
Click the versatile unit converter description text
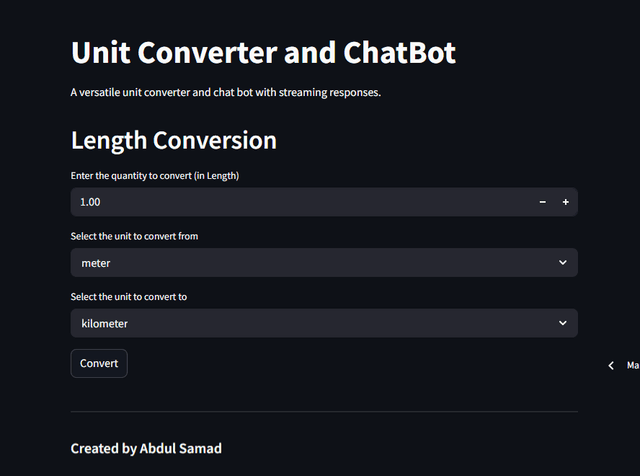click(226, 93)
